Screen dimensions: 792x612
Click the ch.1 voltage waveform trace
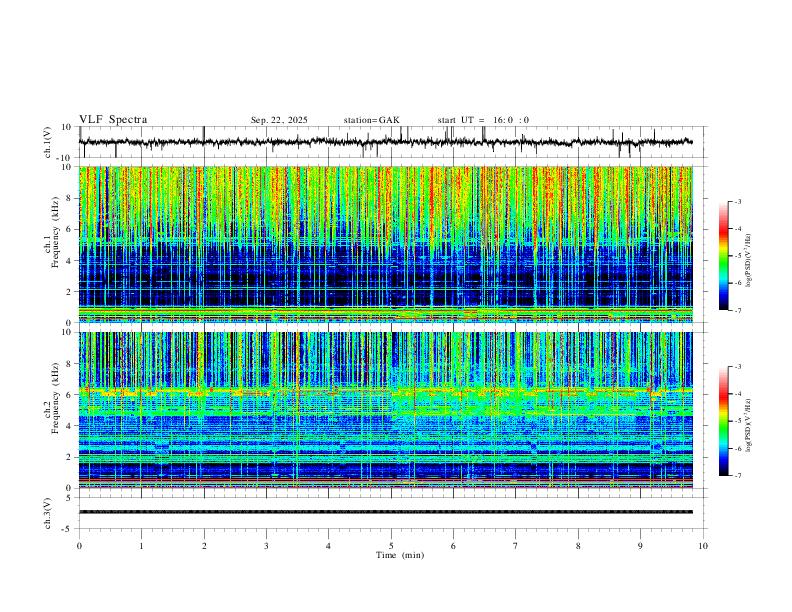pos(385,142)
